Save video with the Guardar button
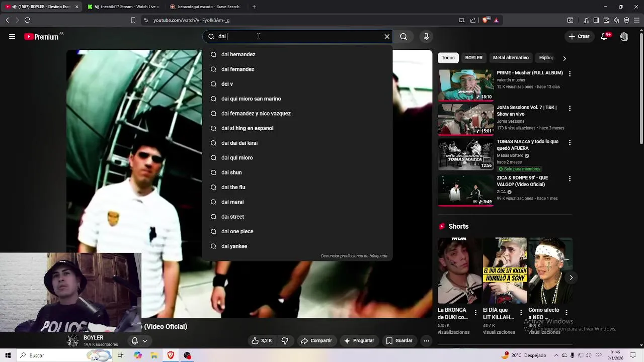 399,341
